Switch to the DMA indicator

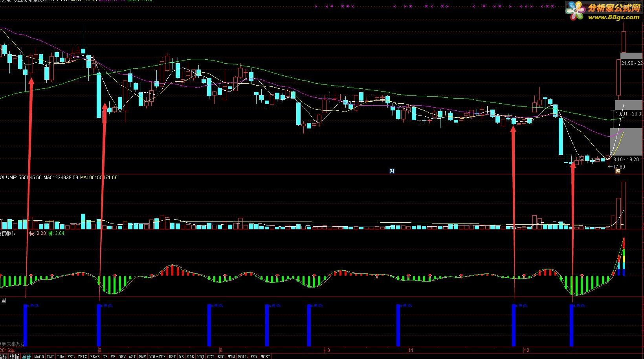coord(61,357)
